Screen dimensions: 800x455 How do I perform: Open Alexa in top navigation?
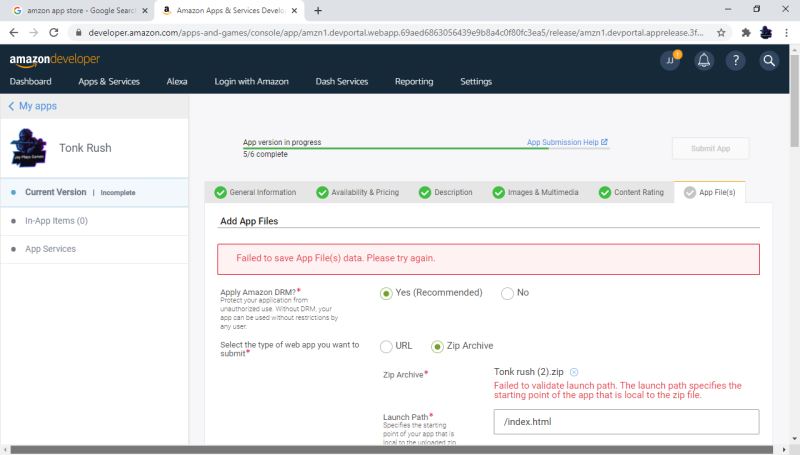(x=177, y=82)
